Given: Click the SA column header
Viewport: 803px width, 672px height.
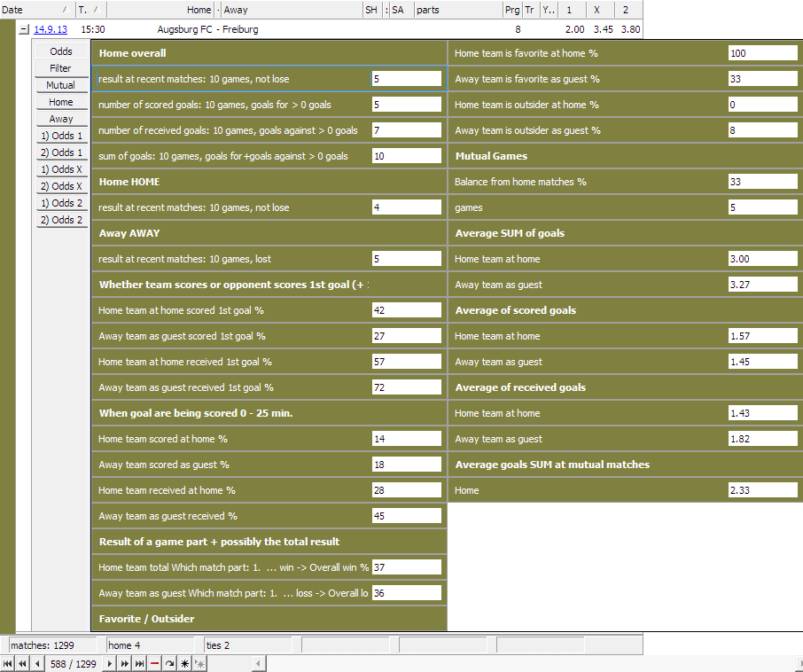Looking at the screenshot, I should click(x=401, y=10).
